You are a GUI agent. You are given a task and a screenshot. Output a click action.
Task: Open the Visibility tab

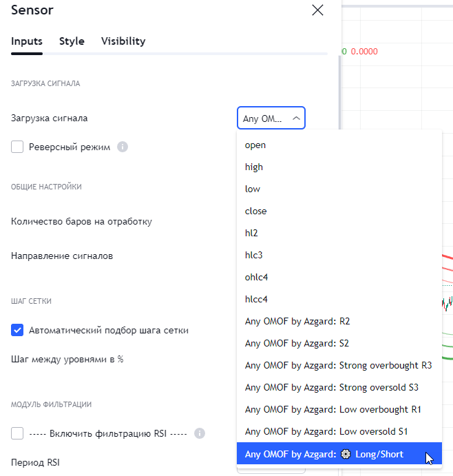[123, 41]
